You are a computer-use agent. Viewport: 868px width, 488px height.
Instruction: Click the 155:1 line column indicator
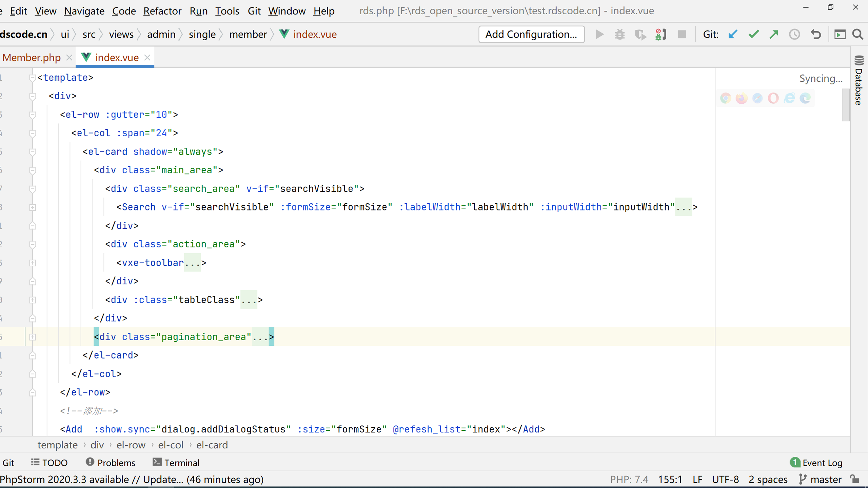point(670,479)
